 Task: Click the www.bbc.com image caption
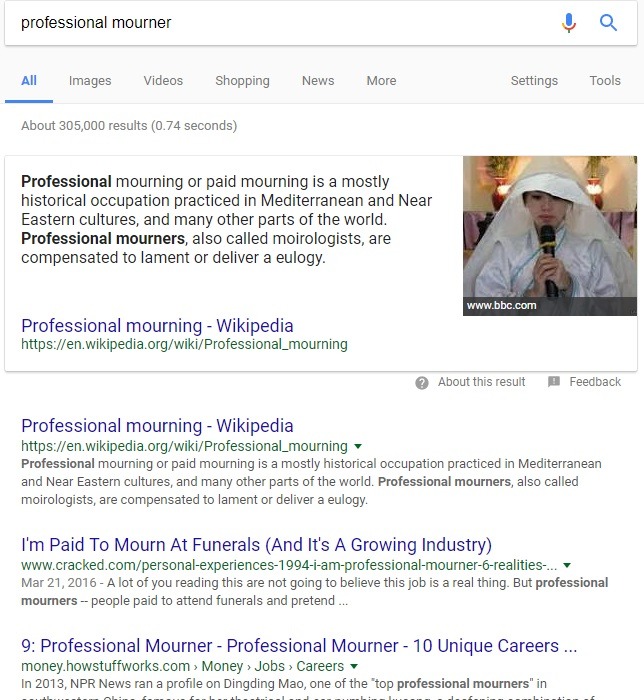pos(501,306)
